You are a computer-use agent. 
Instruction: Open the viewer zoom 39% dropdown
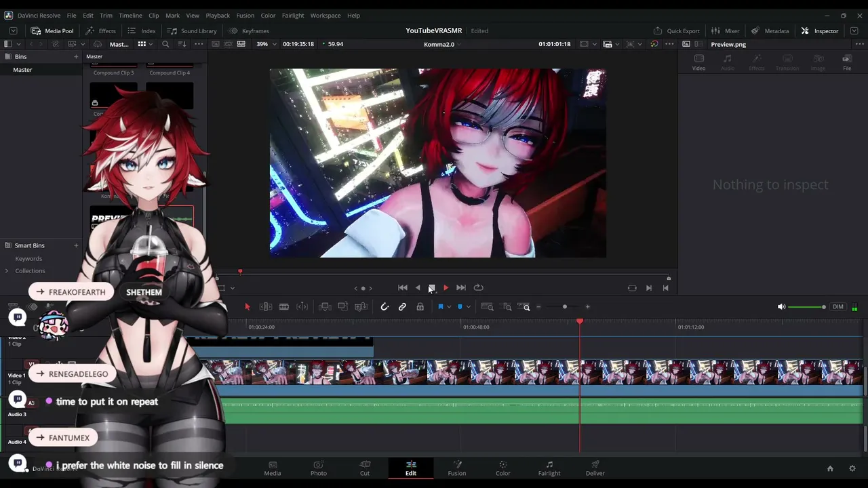pos(266,44)
